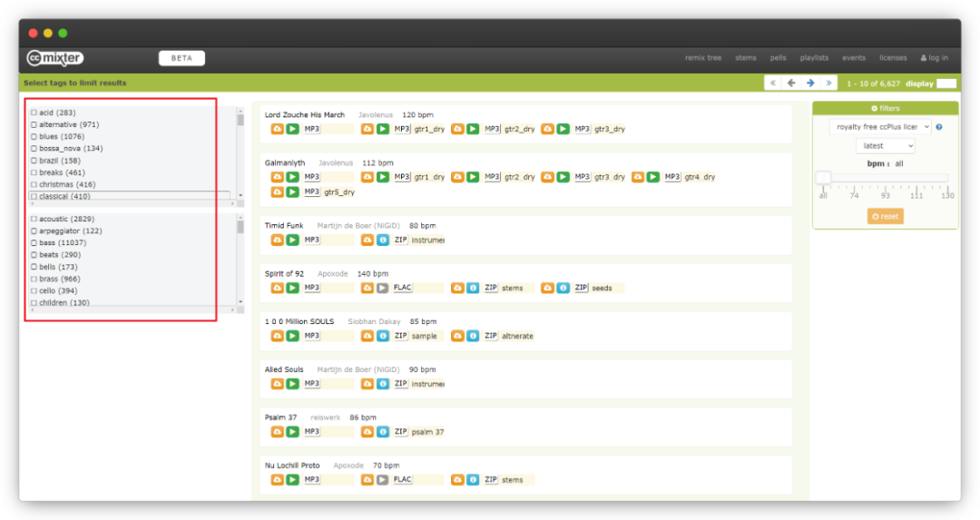Download the Psalm 37 ZIP file
The width and height of the screenshot is (980, 520).
click(x=367, y=432)
